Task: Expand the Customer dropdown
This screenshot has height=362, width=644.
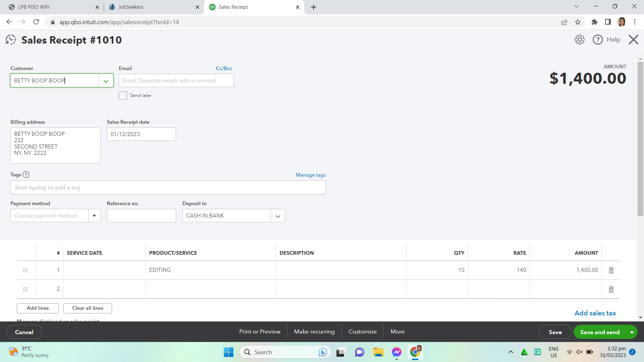Action: pyautogui.click(x=106, y=81)
